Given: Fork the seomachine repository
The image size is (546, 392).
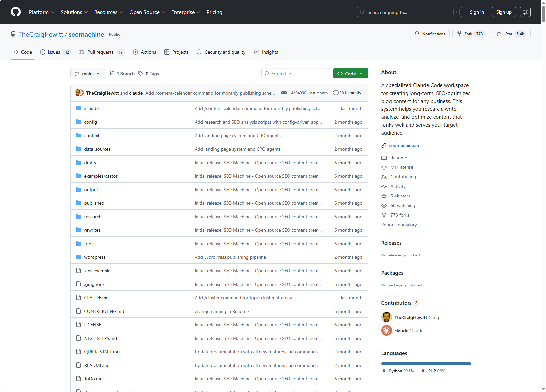Looking at the screenshot, I should tap(471, 34).
